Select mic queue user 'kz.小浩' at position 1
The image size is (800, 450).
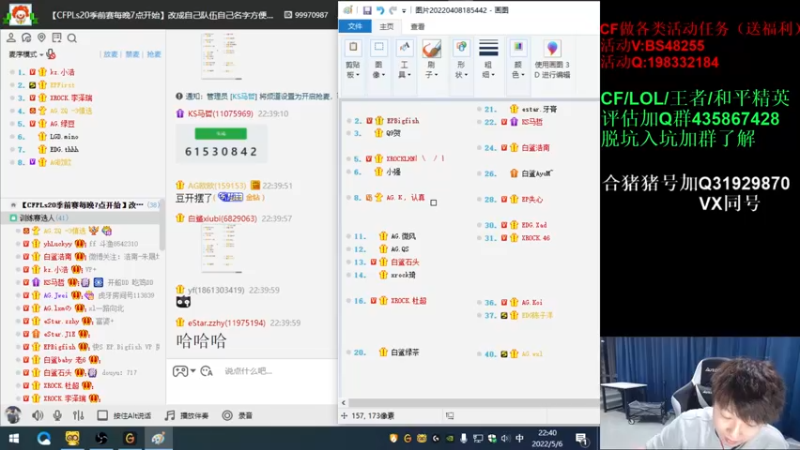62,72
